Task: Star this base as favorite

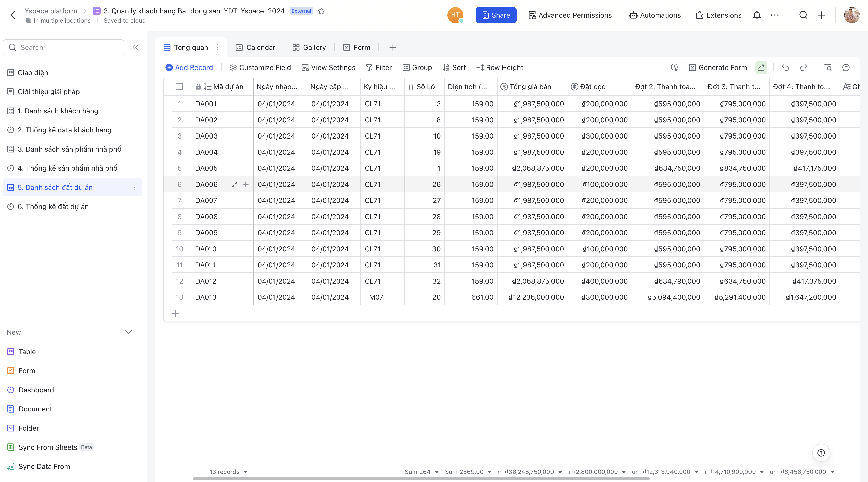Action: tap(321, 11)
